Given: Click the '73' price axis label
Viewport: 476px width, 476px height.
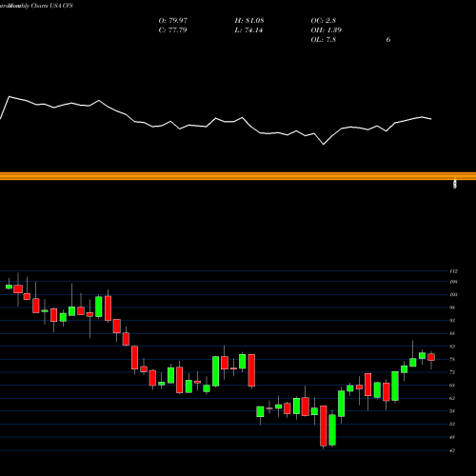Looking at the screenshot, I should point(452,372).
